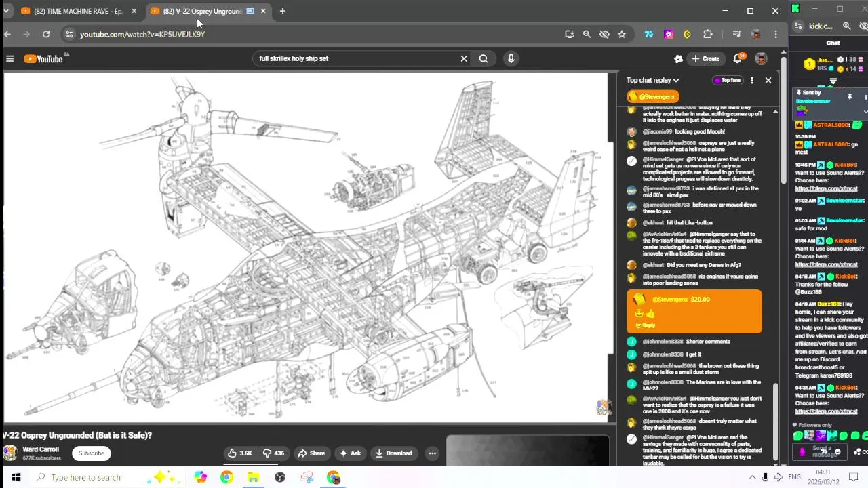
Task: Open the 7TV browser extension
Action: coord(649,34)
